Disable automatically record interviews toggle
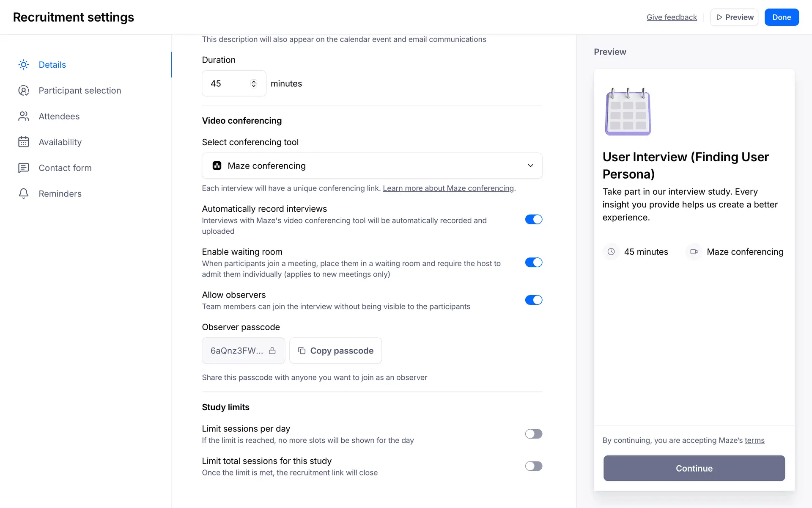The image size is (812, 508). (533, 219)
